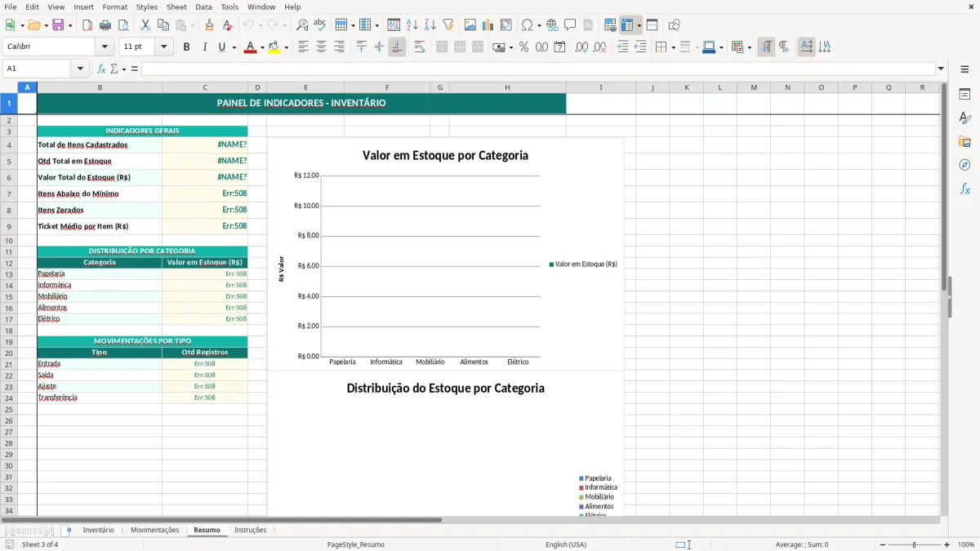Image resolution: width=980 pixels, height=551 pixels.
Task: Click Format as Percent icon
Action: [523, 47]
